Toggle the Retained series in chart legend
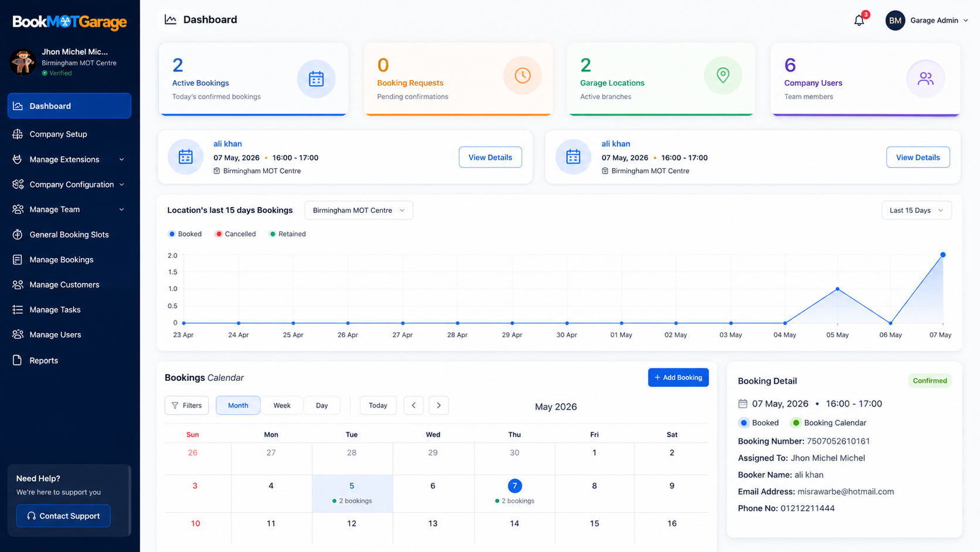Screen dimensions: 980x552 click(287, 234)
